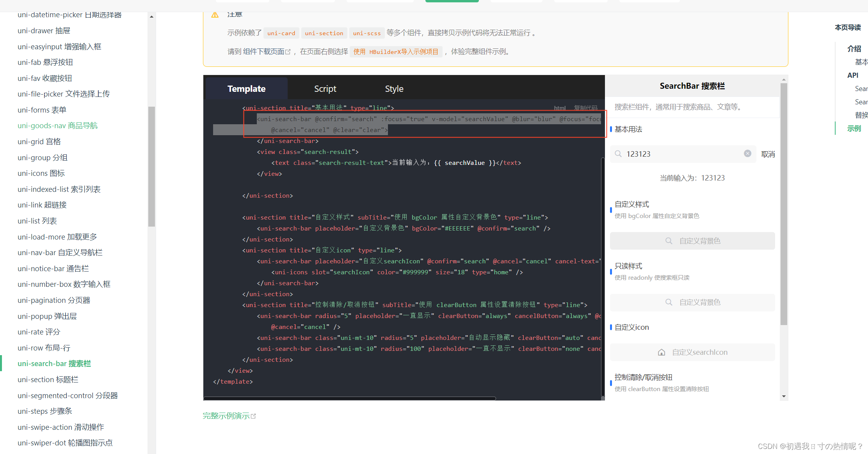868x454 pixels.
Task: Open uni-indexed-list 索引列表 in sidebar
Action: [x=59, y=189]
